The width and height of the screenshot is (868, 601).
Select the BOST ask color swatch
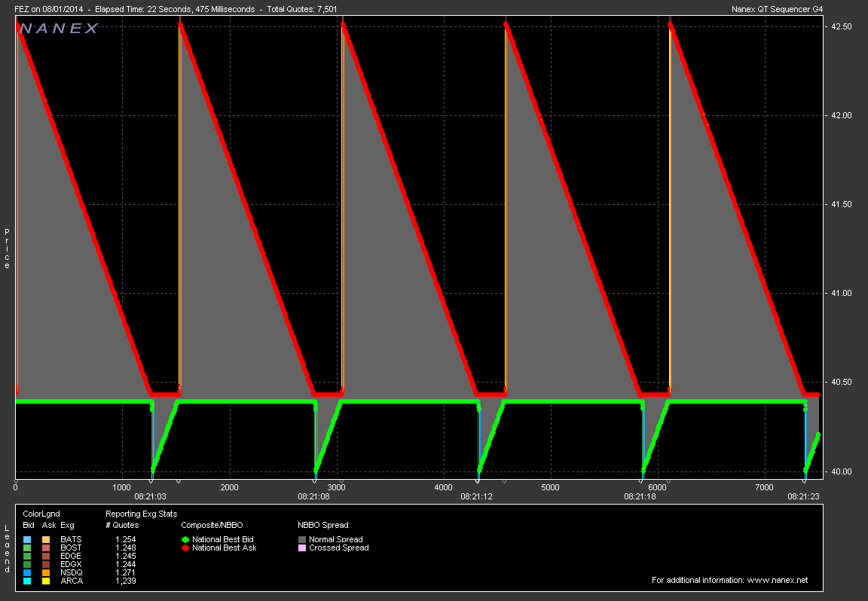tap(46, 548)
